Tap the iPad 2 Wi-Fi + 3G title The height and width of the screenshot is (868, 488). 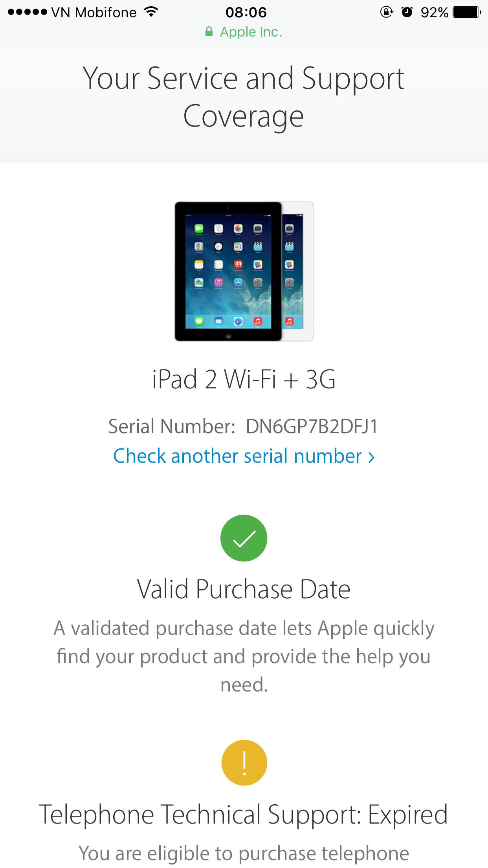tap(244, 379)
